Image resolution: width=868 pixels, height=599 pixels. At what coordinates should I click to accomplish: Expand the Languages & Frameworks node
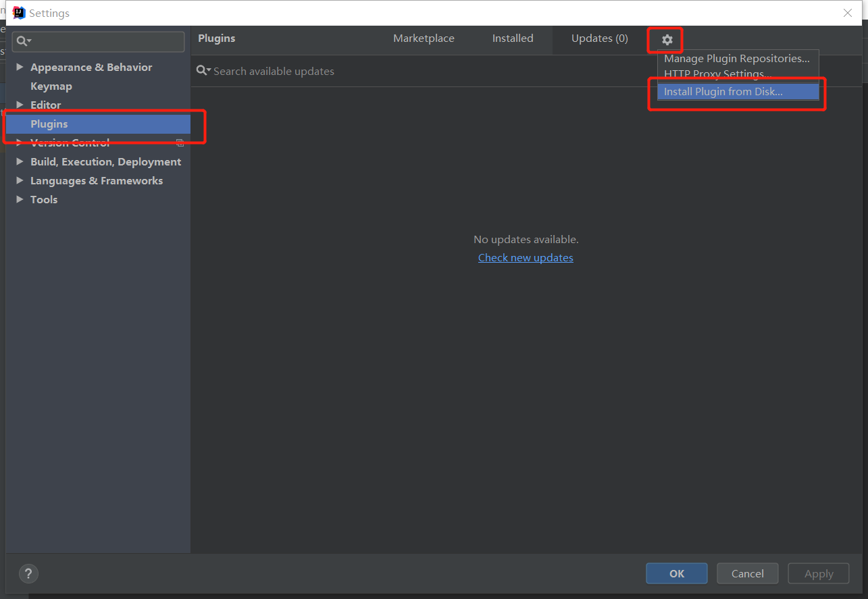[20, 180]
